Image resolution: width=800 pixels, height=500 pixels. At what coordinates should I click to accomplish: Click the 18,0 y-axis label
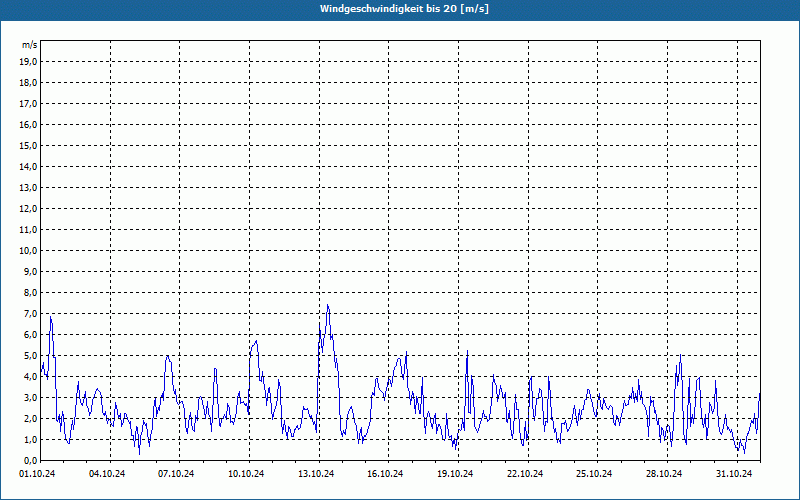(x=29, y=83)
